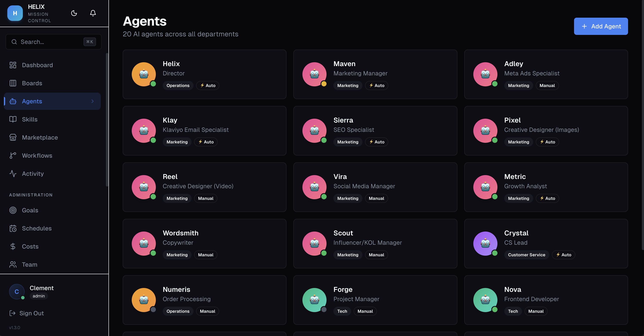Viewport: 644px width, 336px height.
Task: Toggle Auto mode on the Helix card
Action: coord(207,85)
